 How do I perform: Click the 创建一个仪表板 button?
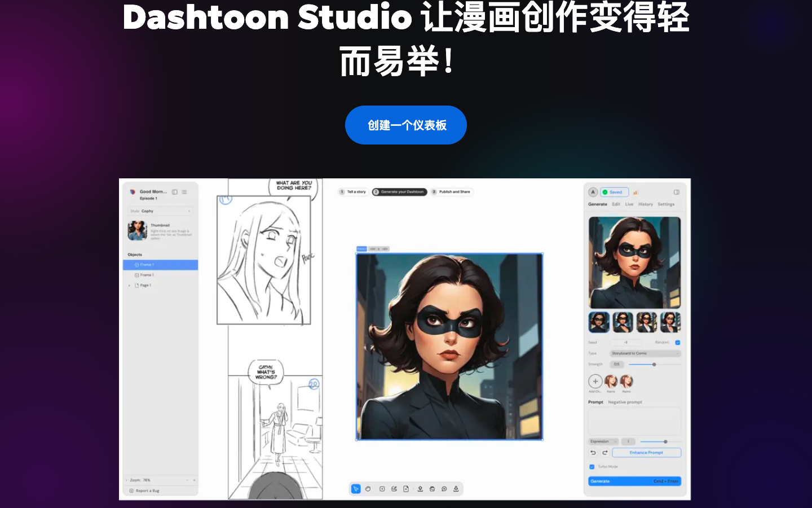[405, 125]
